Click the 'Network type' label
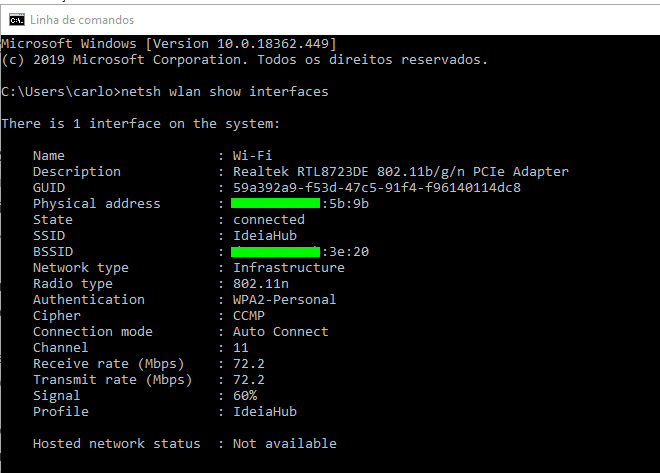Screen dimensions: 660x473 tap(81, 268)
